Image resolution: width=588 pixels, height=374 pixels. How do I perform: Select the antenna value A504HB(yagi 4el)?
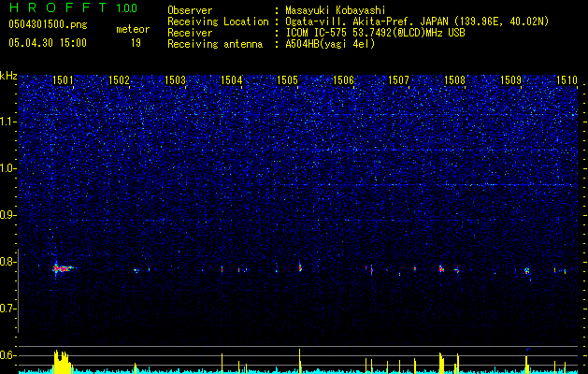(x=330, y=44)
